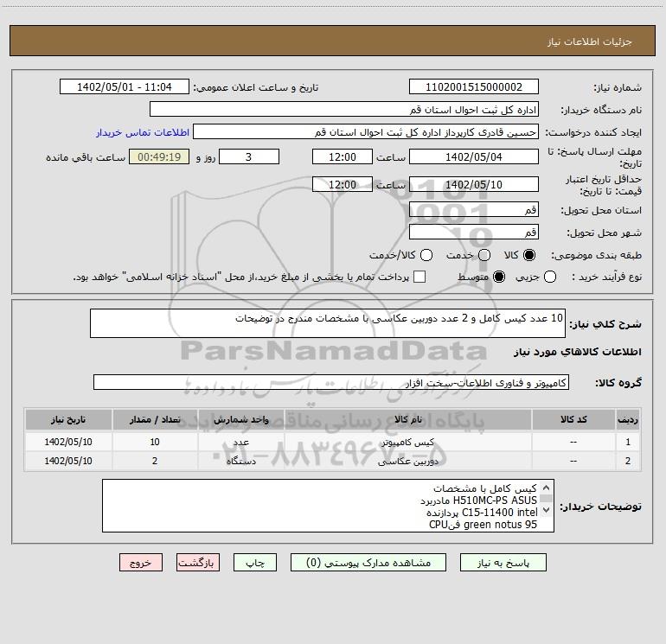Click the date cell in the 'کیس کامپیوتر' row

pos(68,442)
